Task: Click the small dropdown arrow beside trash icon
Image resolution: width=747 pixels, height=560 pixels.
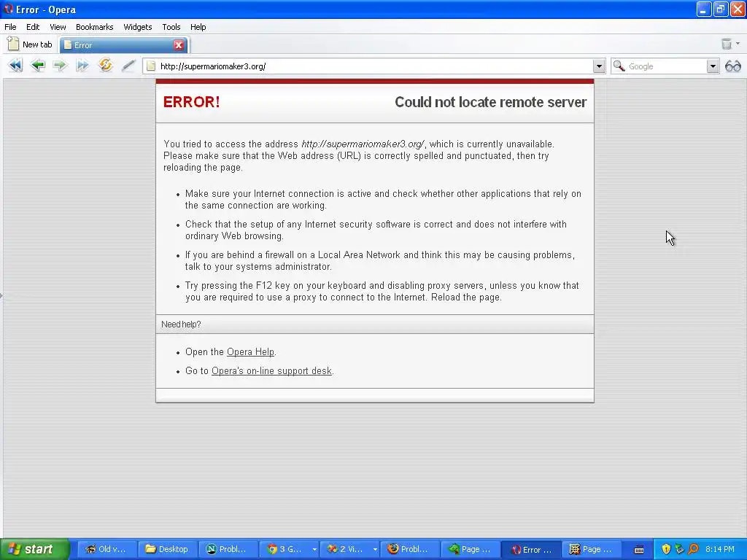Action: pyautogui.click(x=738, y=44)
